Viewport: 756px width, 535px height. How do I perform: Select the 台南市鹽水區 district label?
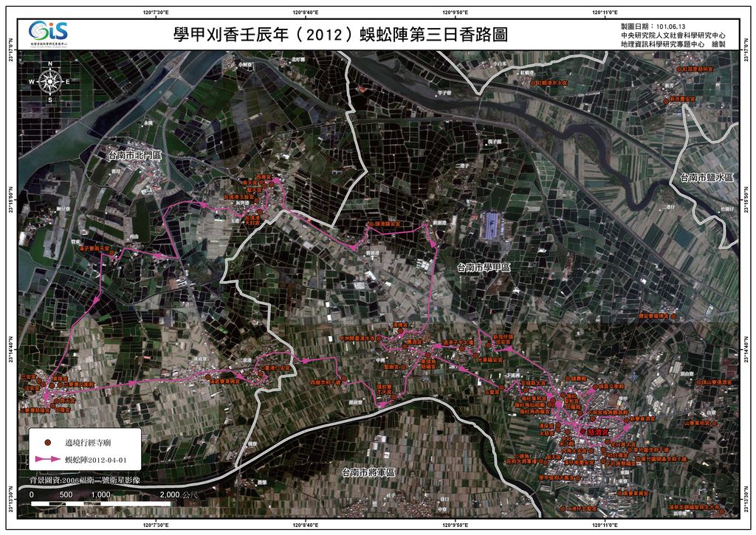706,178
